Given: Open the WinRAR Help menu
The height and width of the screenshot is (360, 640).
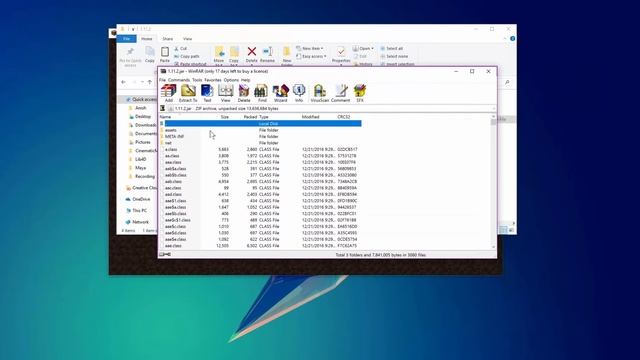Looking at the screenshot, I should tap(245, 80).
